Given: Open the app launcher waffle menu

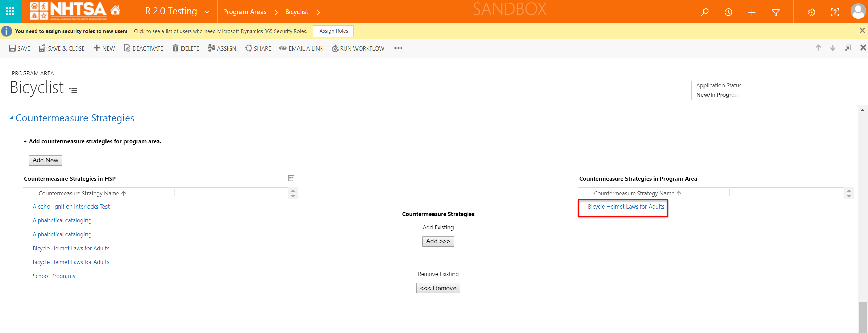Looking at the screenshot, I should pyautogui.click(x=10, y=11).
